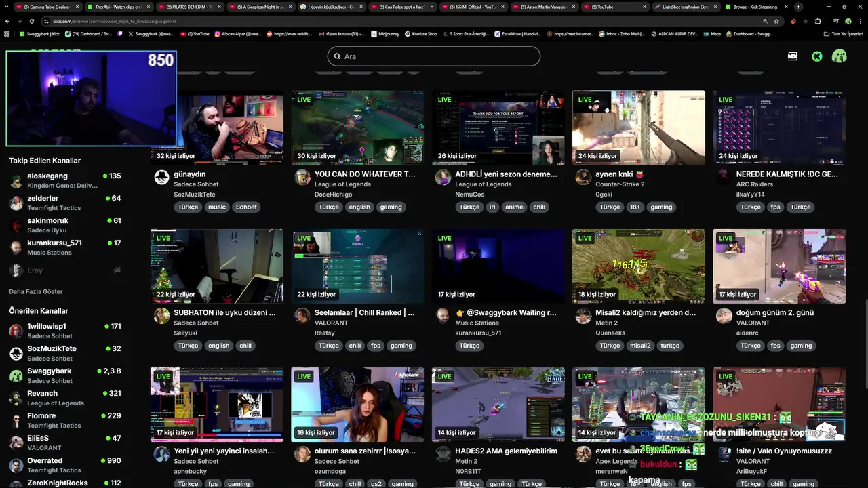This screenshot has height=488, width=868.
Task: Open the browser zoom magnifier icon
Action: tap(765, 21)
